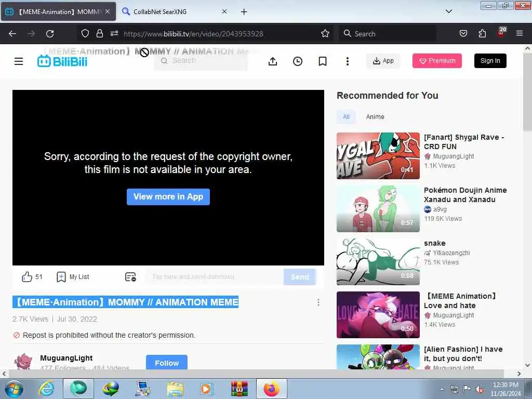Select the Anime recommendation filter tab
532x399 pixels.
(375, 117)
